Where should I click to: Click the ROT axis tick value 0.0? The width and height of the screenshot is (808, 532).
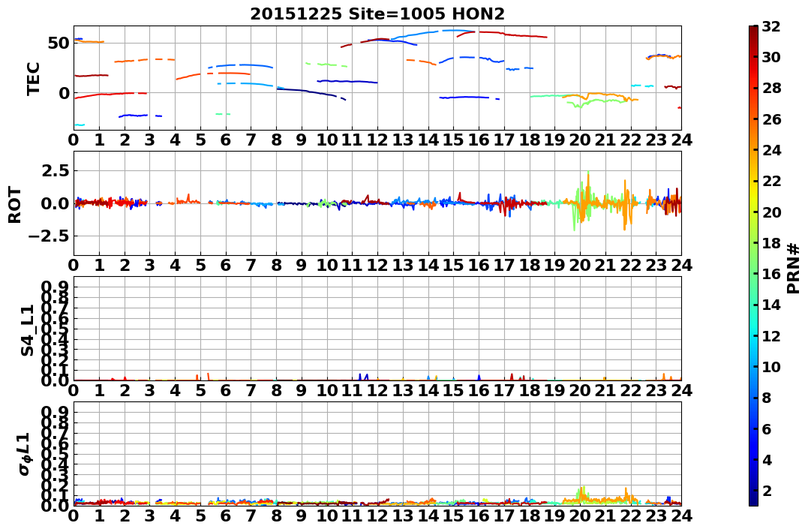pos(56,203)
